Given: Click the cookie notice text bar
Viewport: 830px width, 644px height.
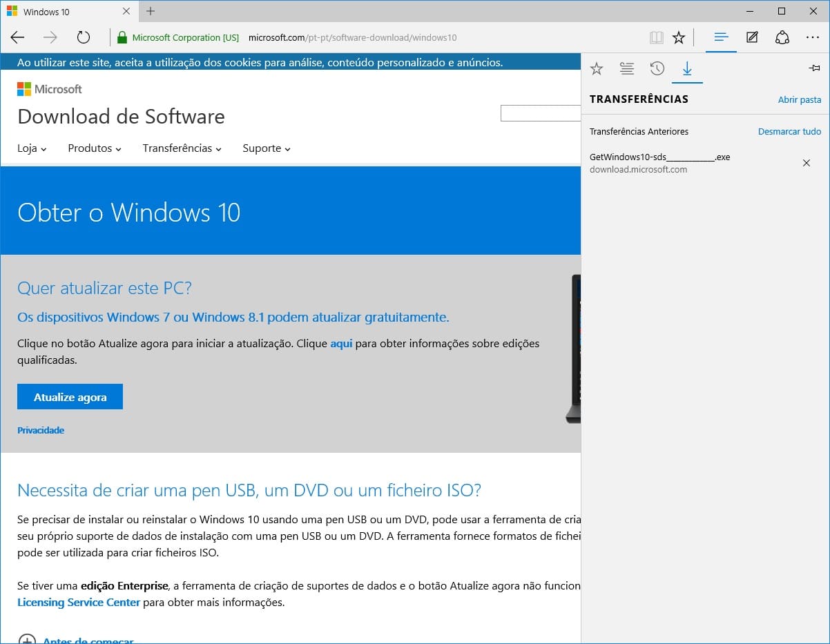Looking at the screenshot, I should [291, 63].
